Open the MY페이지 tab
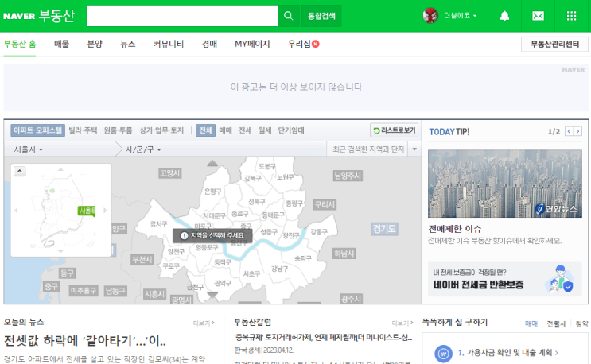This screenshot has width=591, height=364. click(252, 44)
